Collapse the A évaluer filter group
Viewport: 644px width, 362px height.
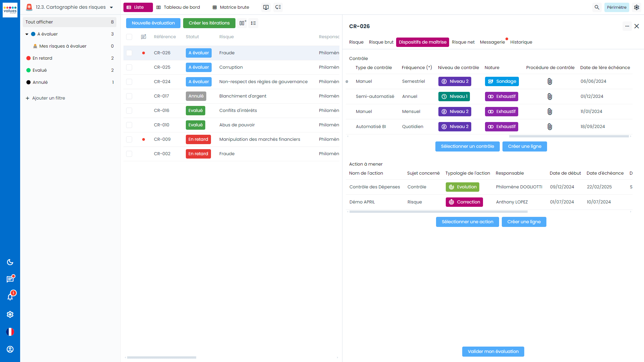click(27, 34)
